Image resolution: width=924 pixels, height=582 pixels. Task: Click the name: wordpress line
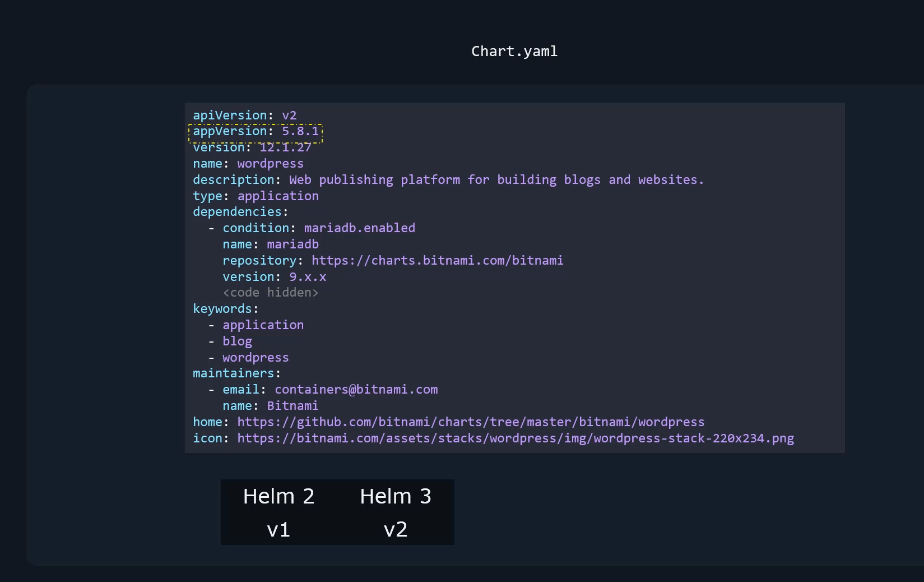pyautogui.click(x=248, y=164)
